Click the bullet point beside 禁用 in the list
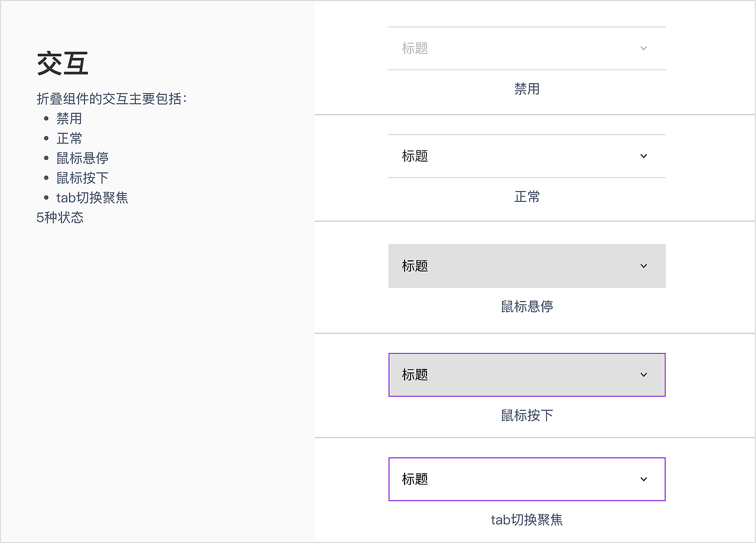756x543 pixels. tap(45, 119)
